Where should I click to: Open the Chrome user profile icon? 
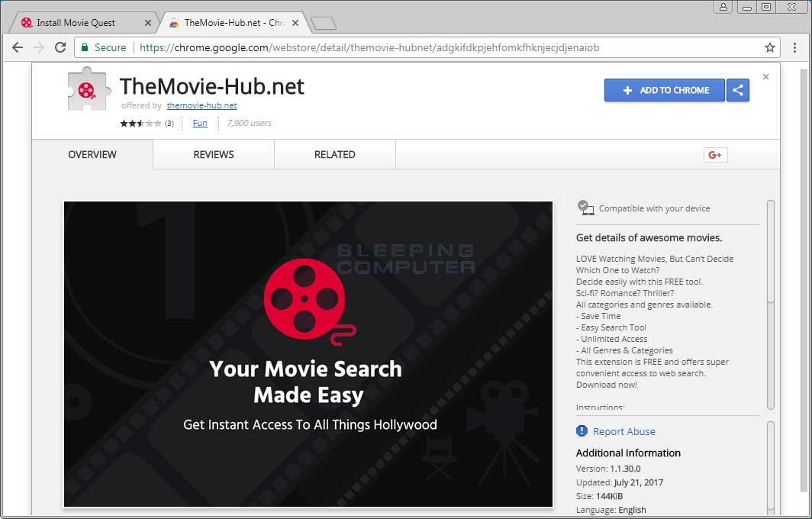tap(723, 7)
